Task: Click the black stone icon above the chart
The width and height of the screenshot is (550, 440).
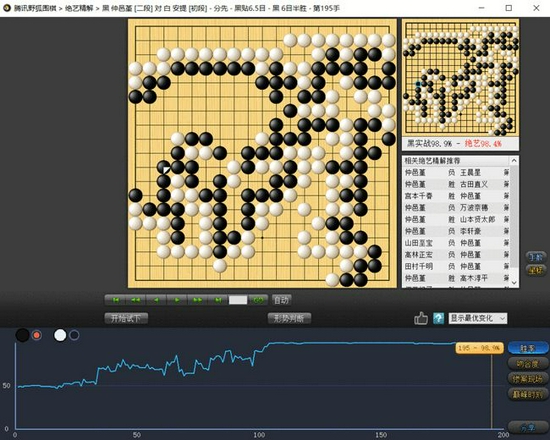Action: pyautogui.click(x=22, y=335)
